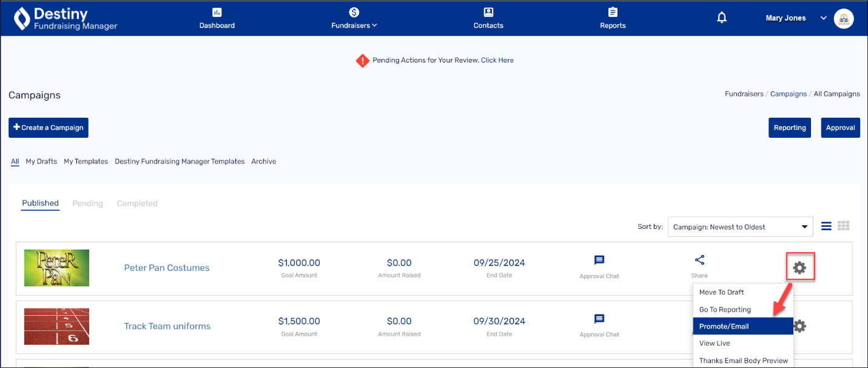The image size is (868, 368).
Task: Open Contacts from the top navigation
Action: 488,18
